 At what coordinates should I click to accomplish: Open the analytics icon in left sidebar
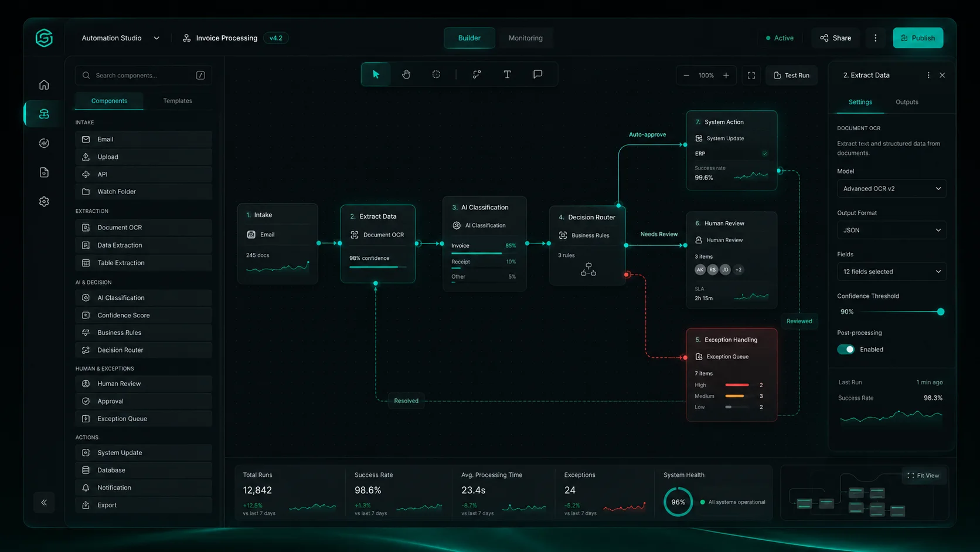point(44,143)
